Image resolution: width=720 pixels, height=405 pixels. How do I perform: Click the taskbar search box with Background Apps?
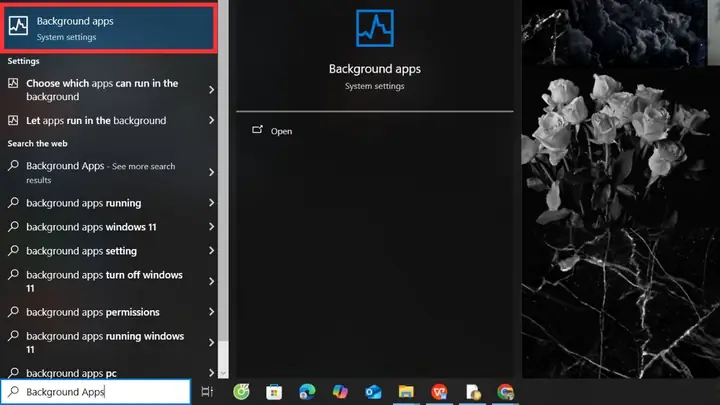(96, 392)
